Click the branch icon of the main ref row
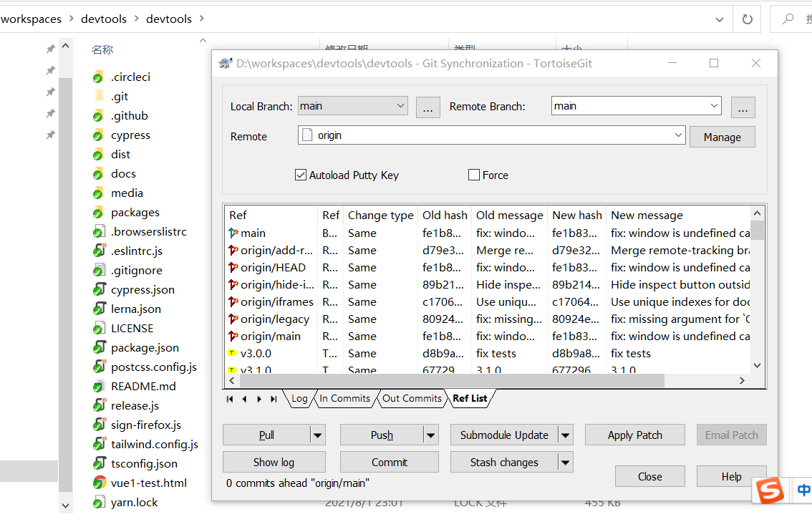 tap(233, 233)
